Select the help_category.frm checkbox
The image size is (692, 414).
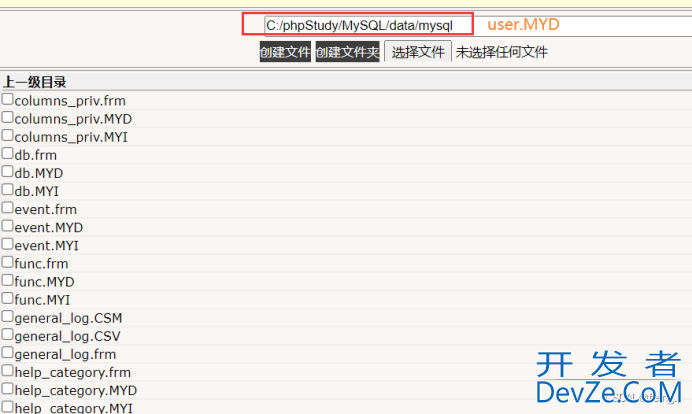[7, 371]
